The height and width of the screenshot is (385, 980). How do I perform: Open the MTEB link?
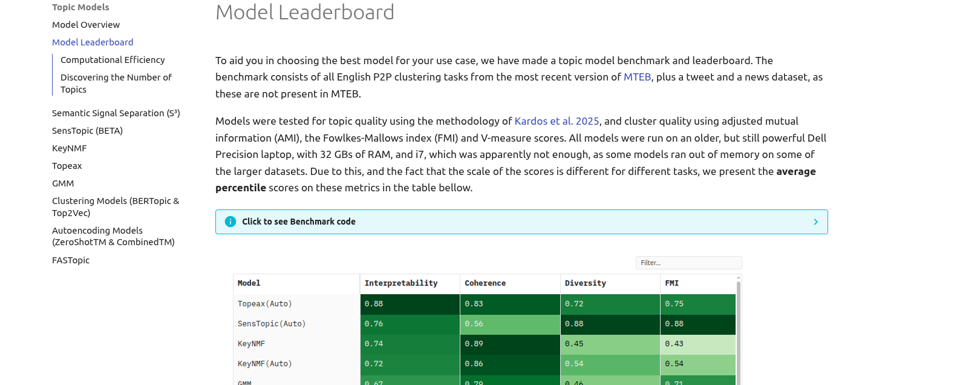[x=637, y=77]
